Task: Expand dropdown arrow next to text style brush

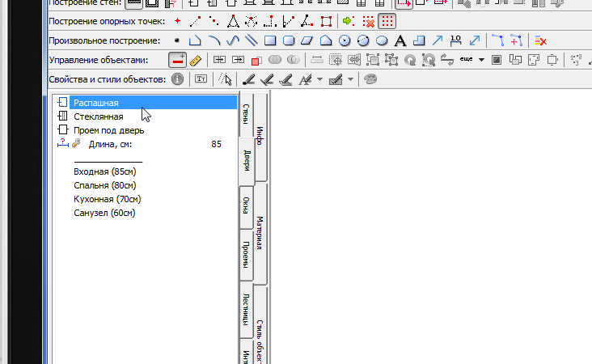Action: (319, 79)
